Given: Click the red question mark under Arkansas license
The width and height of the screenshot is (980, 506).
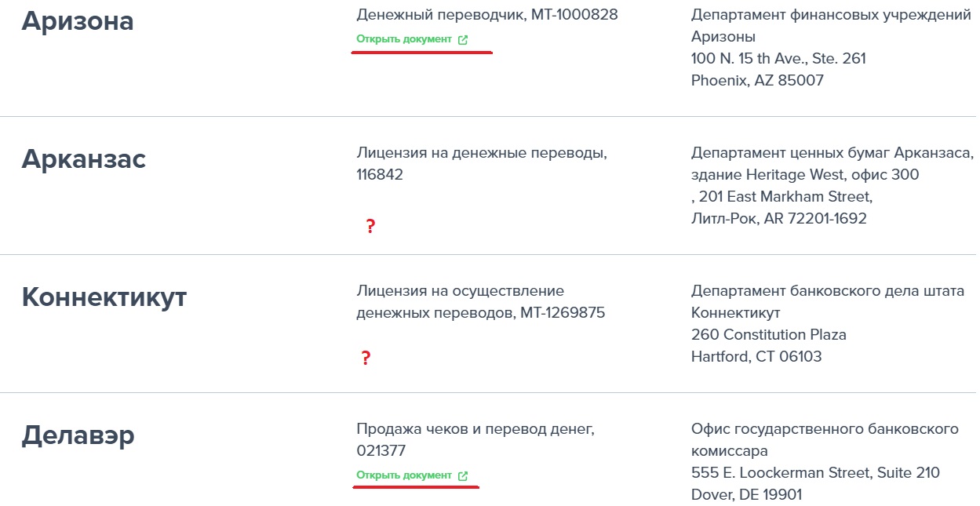Looking at the screenshot, I should (370, 227).
